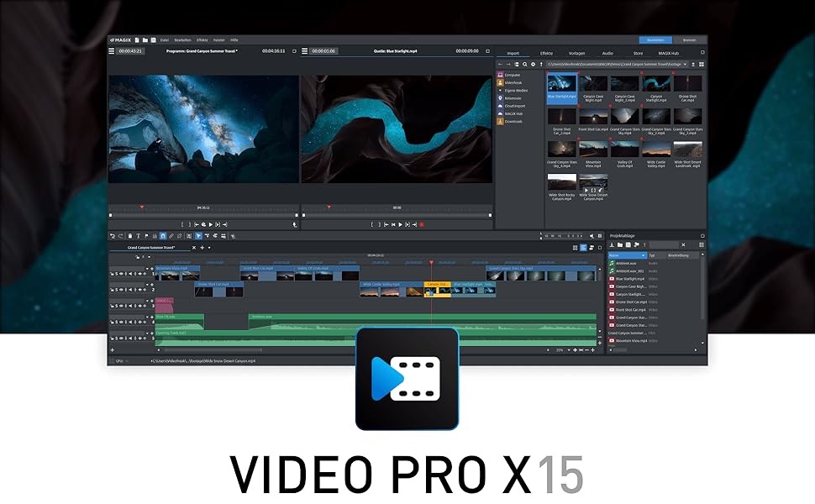Viewport: 815px width, 504px height.
Task: Play the program monitor preview
Action: click(211, 224)
